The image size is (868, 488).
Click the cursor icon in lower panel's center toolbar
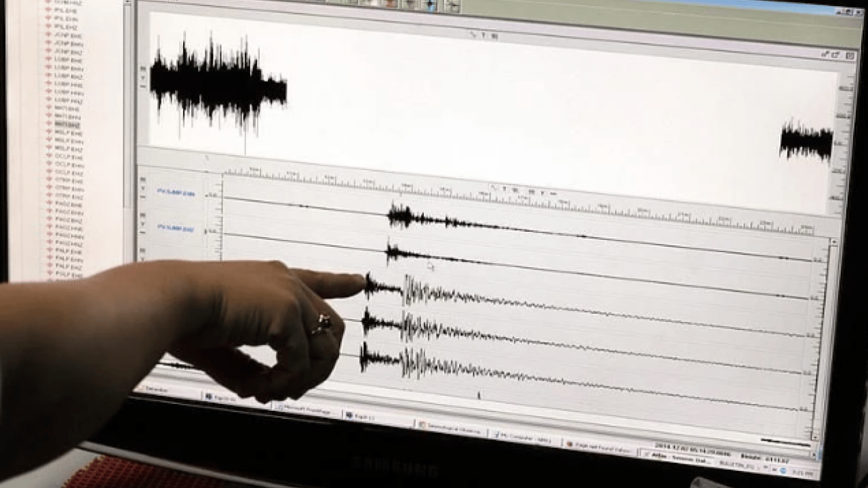click(494, 188)
